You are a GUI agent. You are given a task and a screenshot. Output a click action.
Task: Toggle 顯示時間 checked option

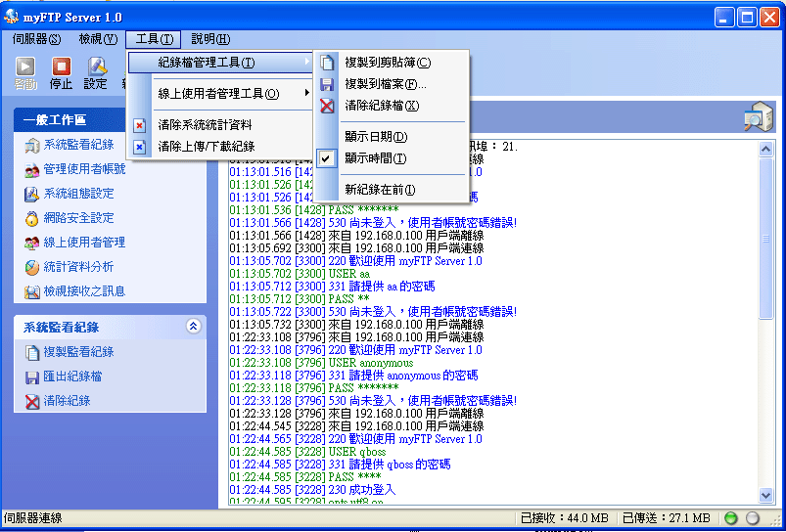click(391, 158)
